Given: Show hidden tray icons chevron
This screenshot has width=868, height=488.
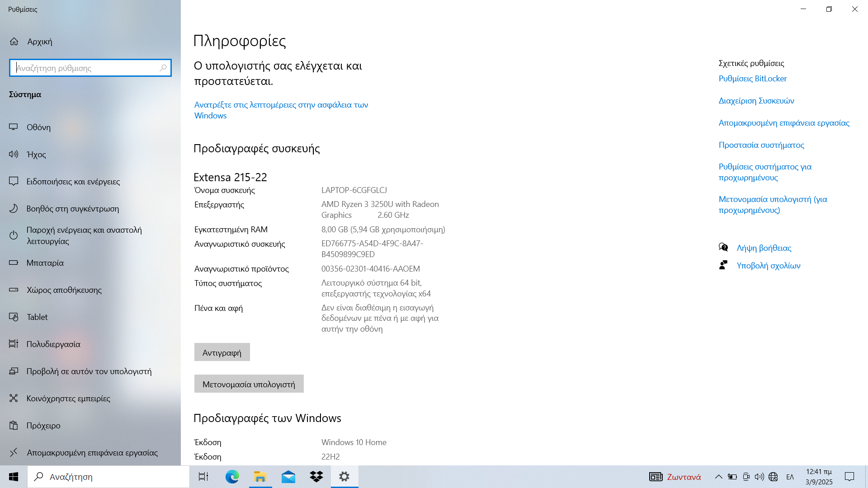Looking at the screenshot, I should tap(718, 477).
